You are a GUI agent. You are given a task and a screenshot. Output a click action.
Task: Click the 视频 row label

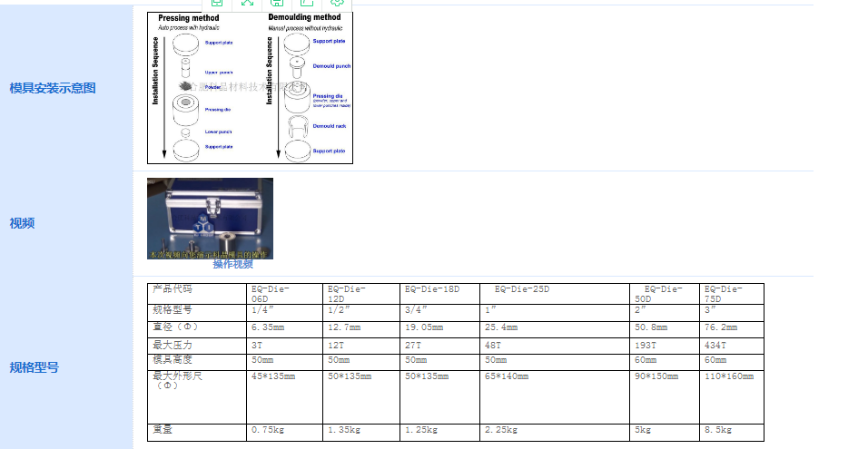22,223
